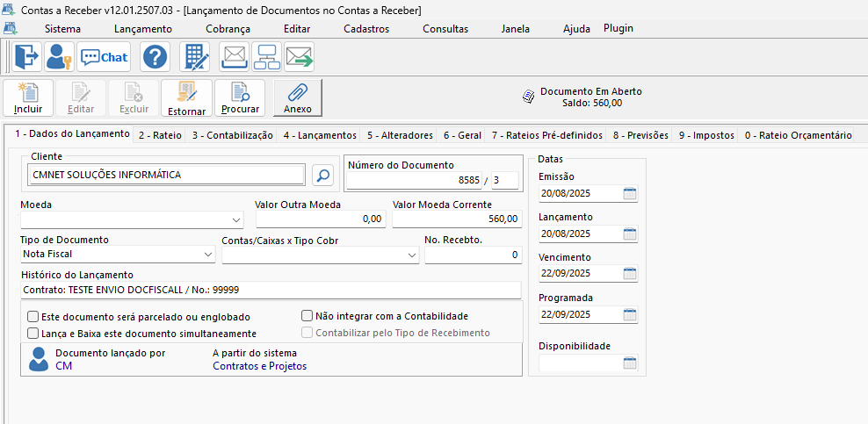
Task: Open the Cobrança menu
Action: coord(228,28)
